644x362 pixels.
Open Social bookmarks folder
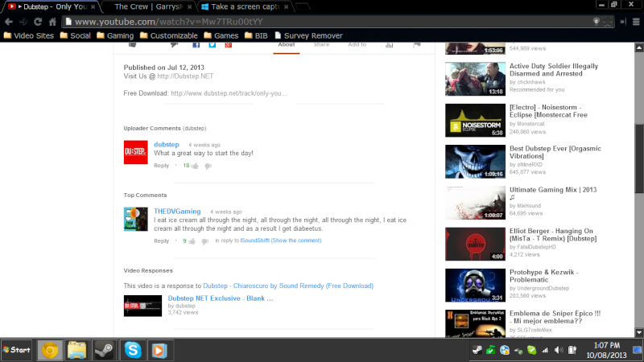(x=75, y=35)
